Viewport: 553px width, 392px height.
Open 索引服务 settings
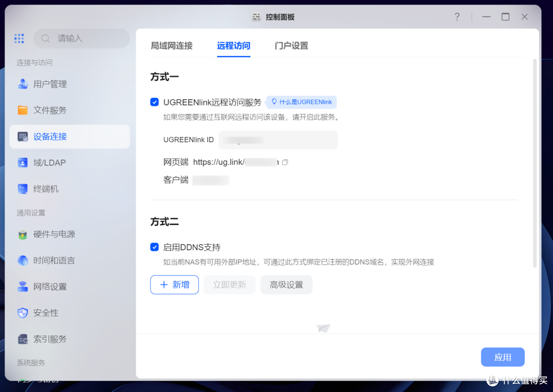click(x=70, y=339)
